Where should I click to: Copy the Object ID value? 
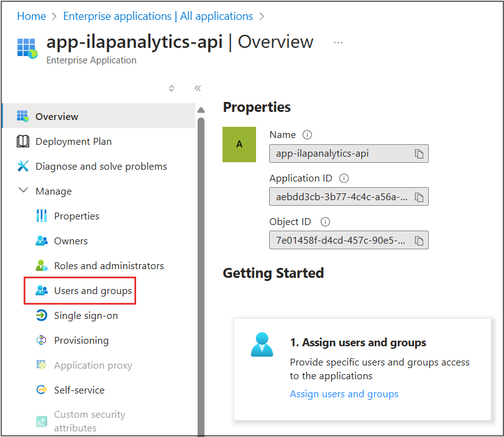click(x=419, y=240)
